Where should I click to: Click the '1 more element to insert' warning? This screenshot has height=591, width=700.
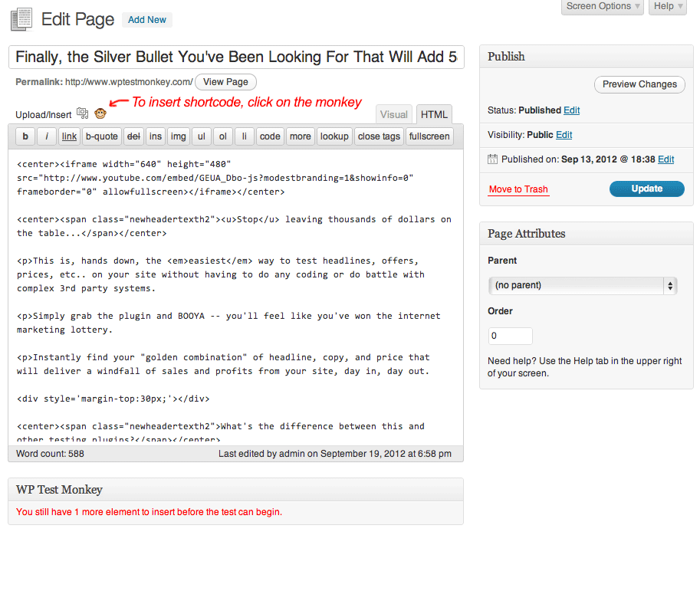149,512
